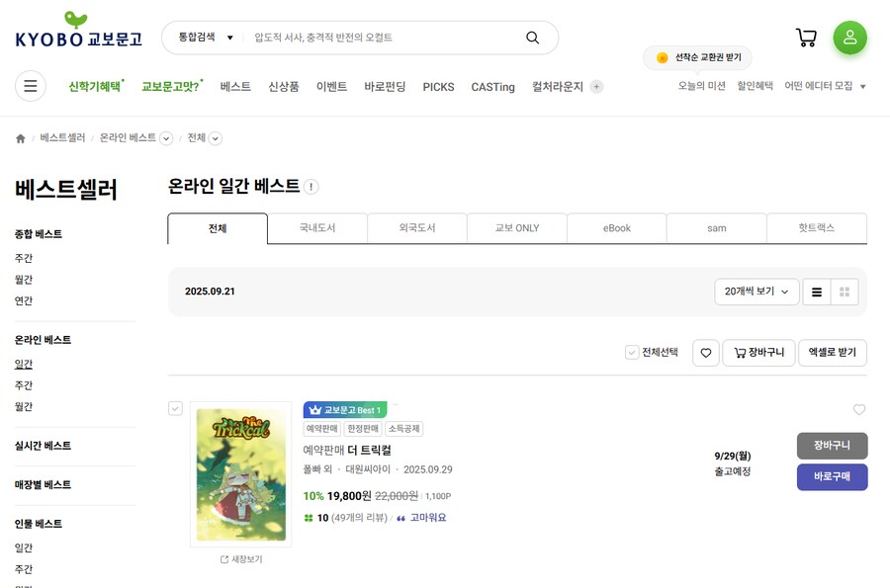The width and height of the screenshot is (890, 588).
Task: Open the shopping cart icon in header
Action: 806,38
